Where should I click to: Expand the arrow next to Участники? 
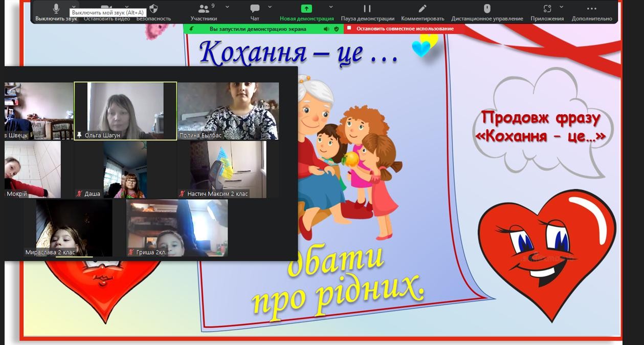coord(227,7)
